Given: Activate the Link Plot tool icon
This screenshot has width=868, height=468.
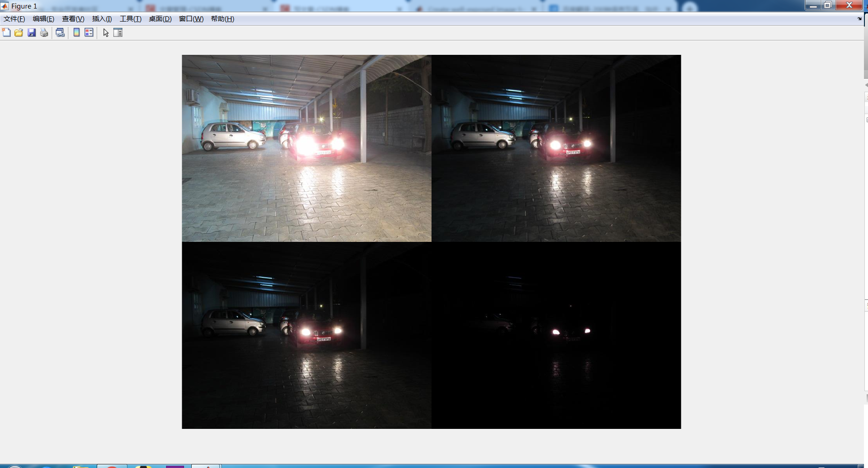Looking at the screenshot, I should point(60,32).
